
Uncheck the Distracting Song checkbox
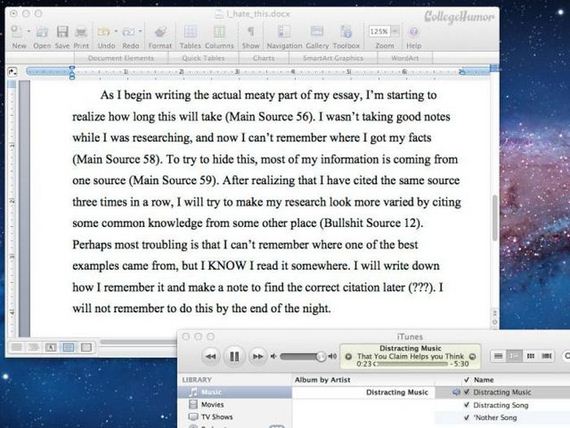(x=467, y=405)
